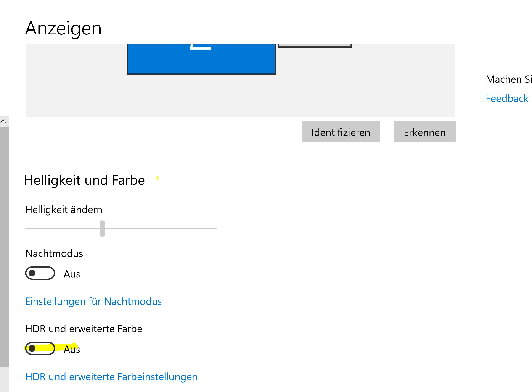Click brightness slider track right of handle
Image resolution: width=532 pixels, height=392 pixels.
pos(161,228)
